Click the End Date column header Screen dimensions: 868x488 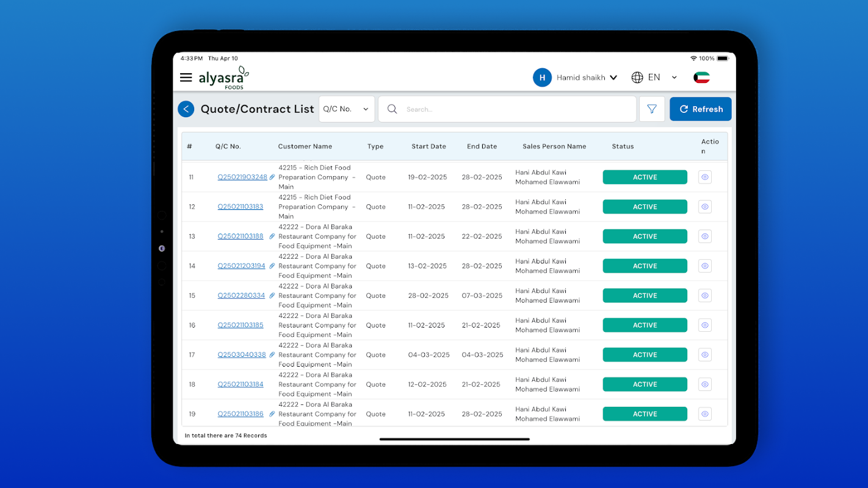(482, 146)
